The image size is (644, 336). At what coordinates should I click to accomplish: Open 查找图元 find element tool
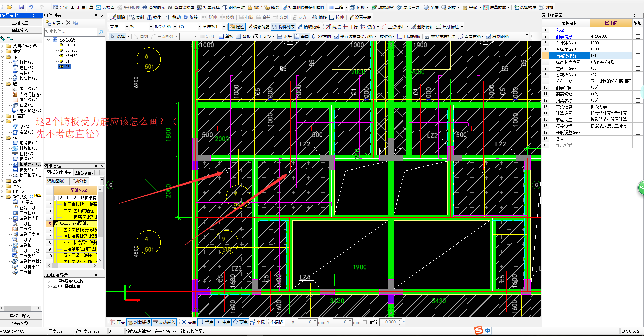[154, 7]
